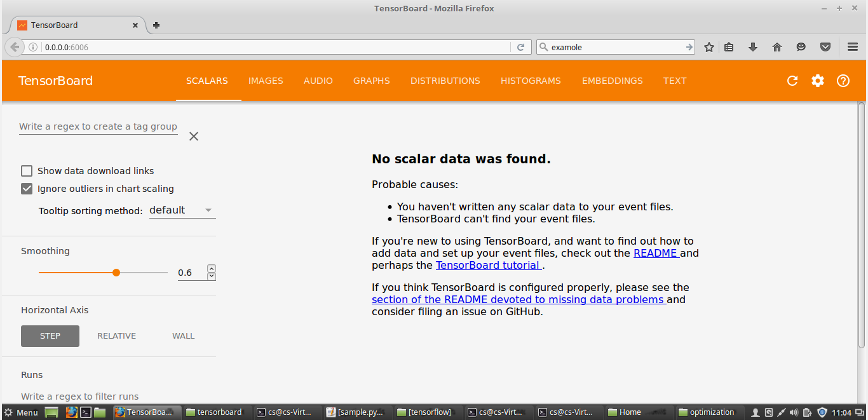Switch to the DISTRIBUTIONS tab
868x420 pixels.
(445, 81)
